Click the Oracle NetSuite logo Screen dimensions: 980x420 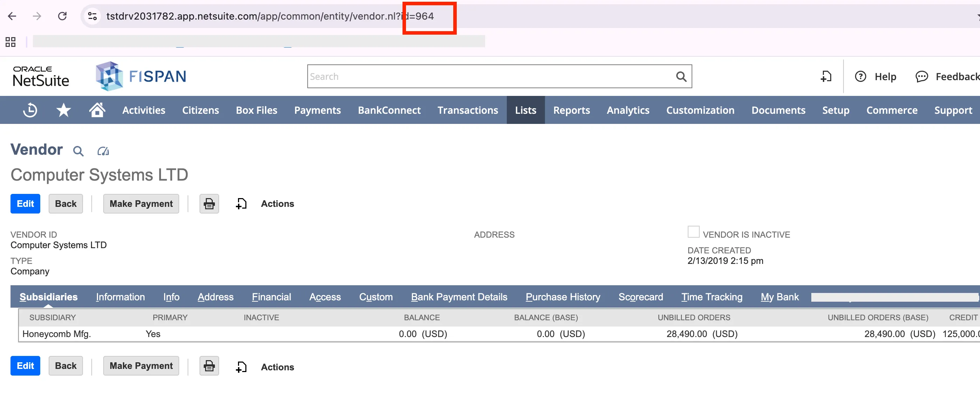click(41, 76)
